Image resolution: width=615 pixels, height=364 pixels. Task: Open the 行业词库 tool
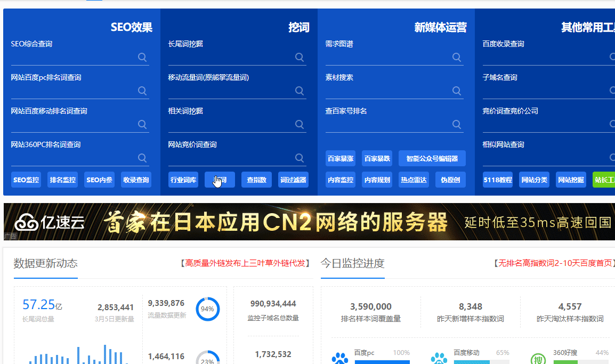tap(183, 180)
